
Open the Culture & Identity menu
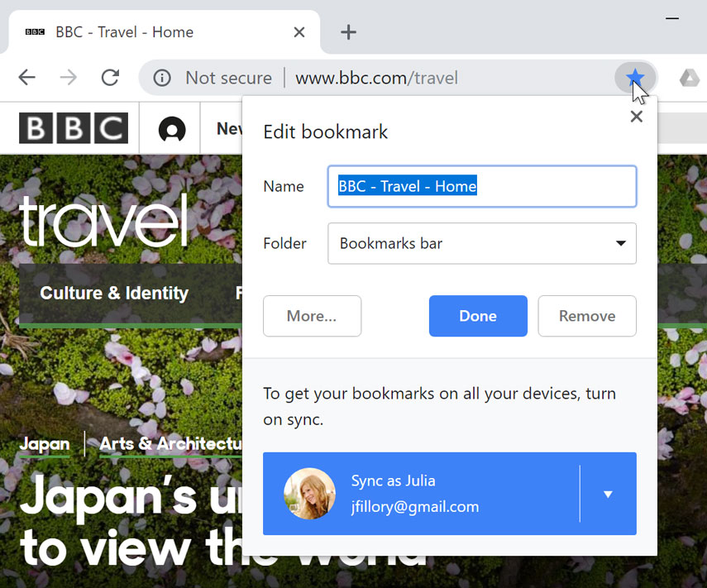tap(114, 293)
